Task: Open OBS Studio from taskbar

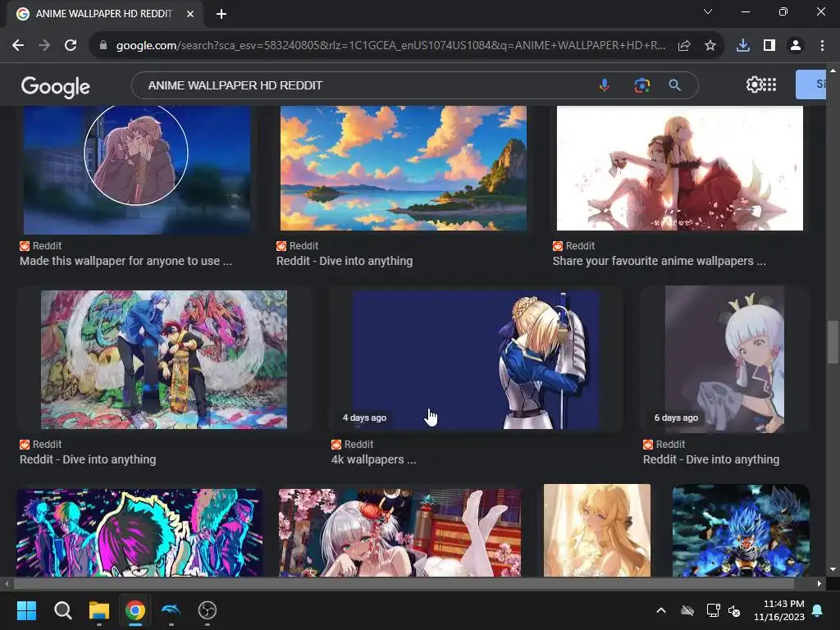Action: (x=208, y=610)
